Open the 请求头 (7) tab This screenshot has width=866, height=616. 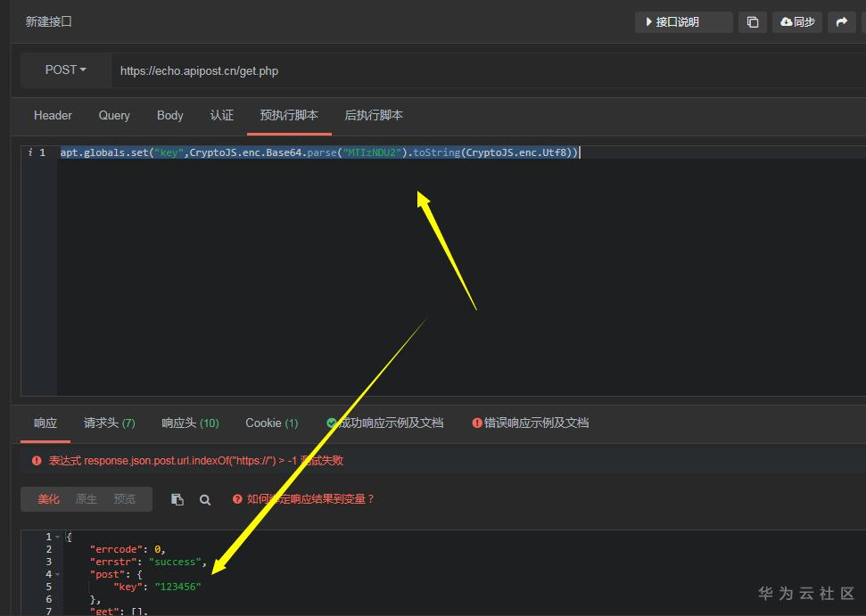tap(110, 423)
